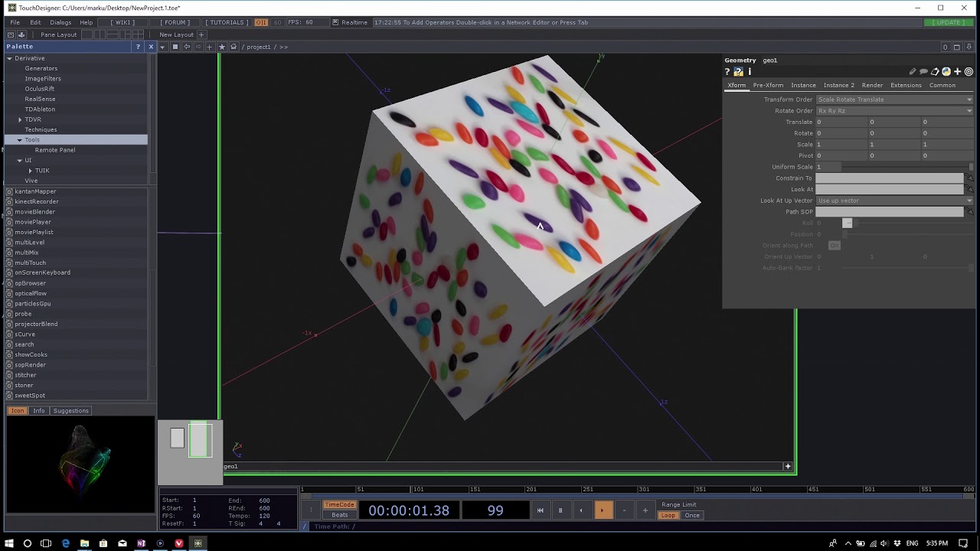Show operator info via the i icon
The height and width of the screenshot is (551, 980).
pyautogui.click(x=750, y=72)
